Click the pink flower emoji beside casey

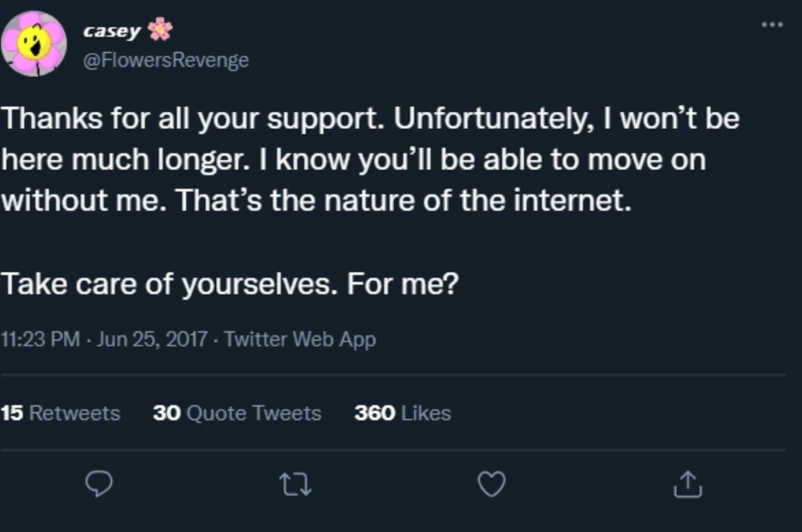click(160, 30)
